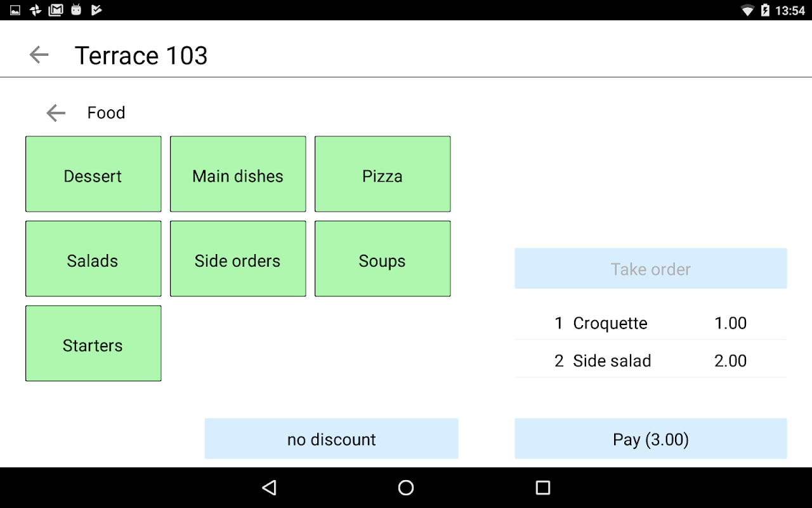Viewport: 812px width, 508px height.
Task: Open the Main dishes category
Action: (238, 174)
